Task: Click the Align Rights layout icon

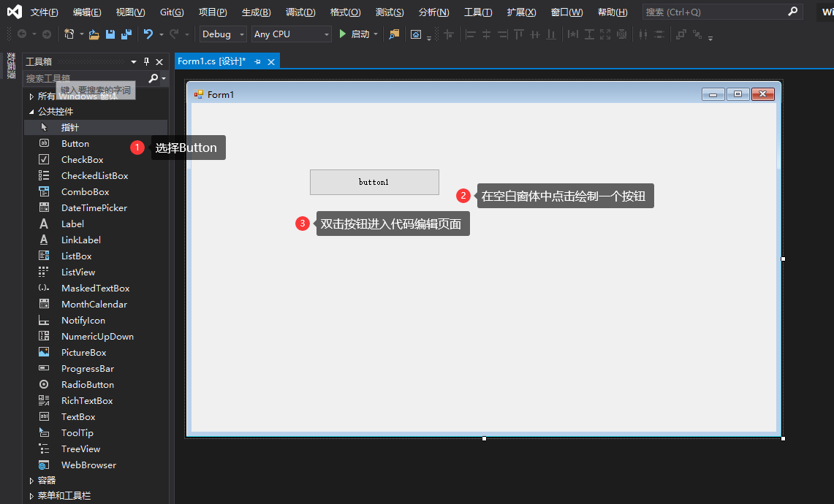Action: pyautogui.click(x=503, y=34)
